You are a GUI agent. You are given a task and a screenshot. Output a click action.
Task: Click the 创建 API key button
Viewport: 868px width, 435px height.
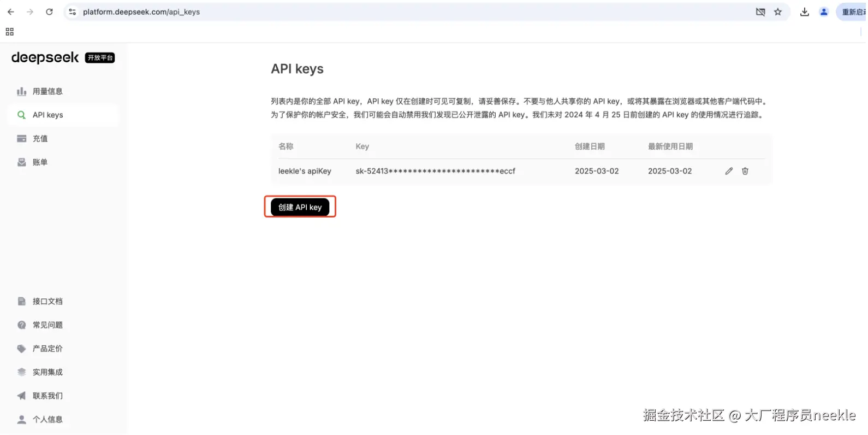pos(300,207)
